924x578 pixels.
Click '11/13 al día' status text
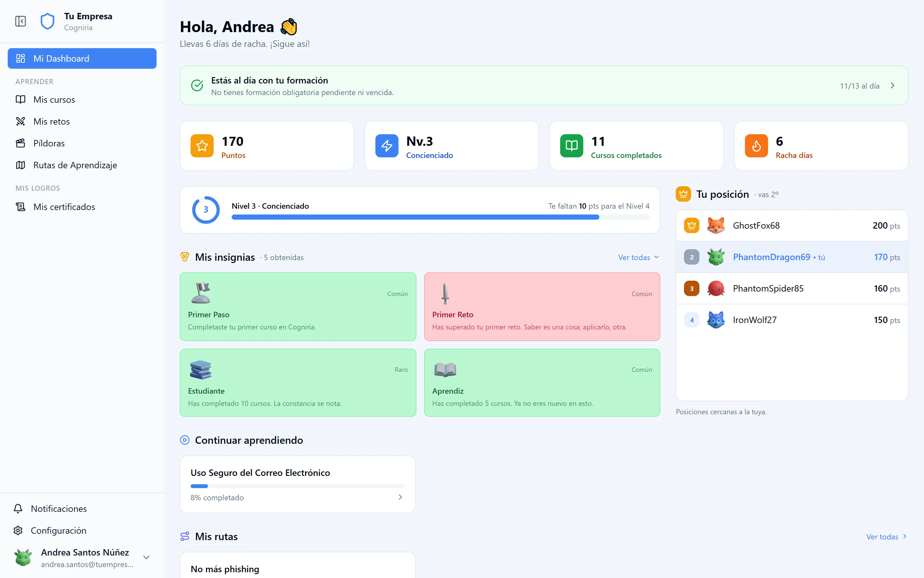click(860, 86)
